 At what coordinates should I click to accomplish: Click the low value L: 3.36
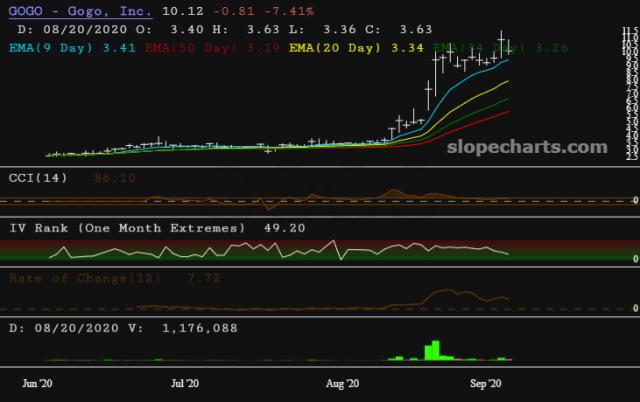322,29
